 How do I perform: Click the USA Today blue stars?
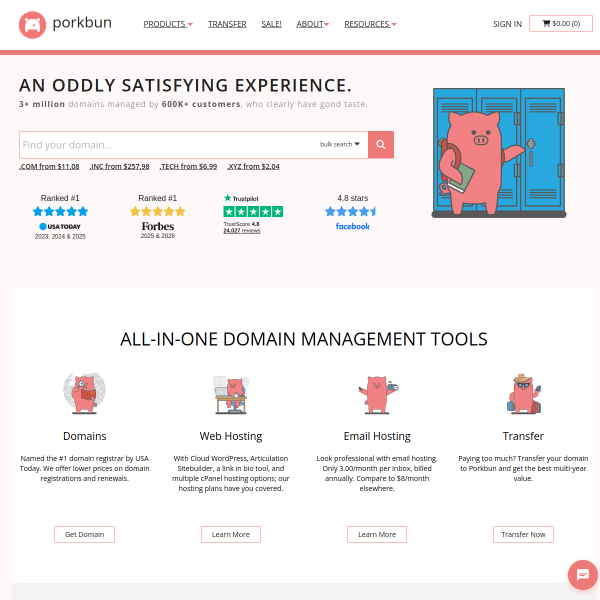click(60, 211)
